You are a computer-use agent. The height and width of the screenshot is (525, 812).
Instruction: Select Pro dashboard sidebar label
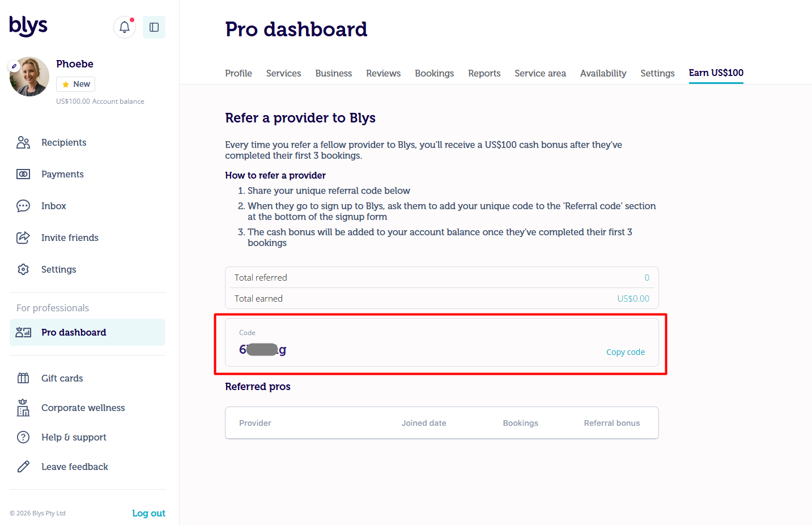tap(74, 332)
